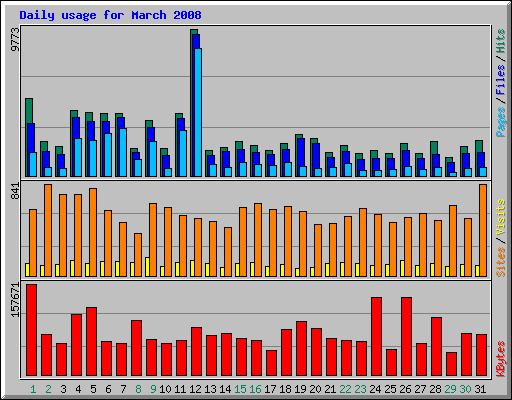Click day label 2 on the x-axis

point(48,389)
